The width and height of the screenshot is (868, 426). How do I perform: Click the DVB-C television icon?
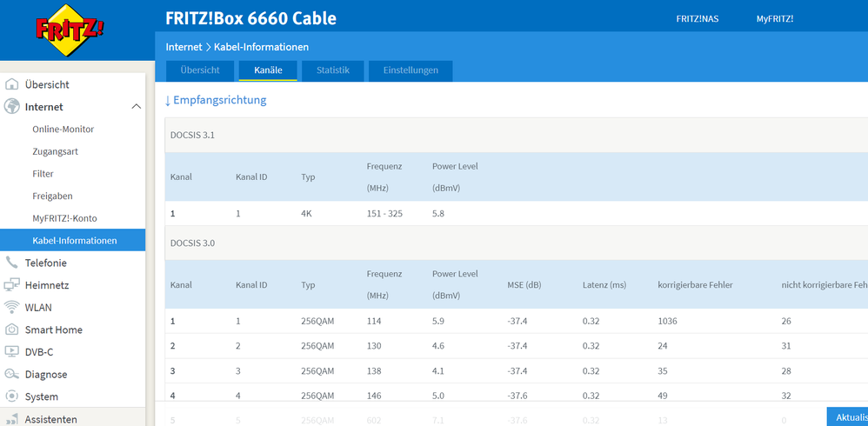12,352
